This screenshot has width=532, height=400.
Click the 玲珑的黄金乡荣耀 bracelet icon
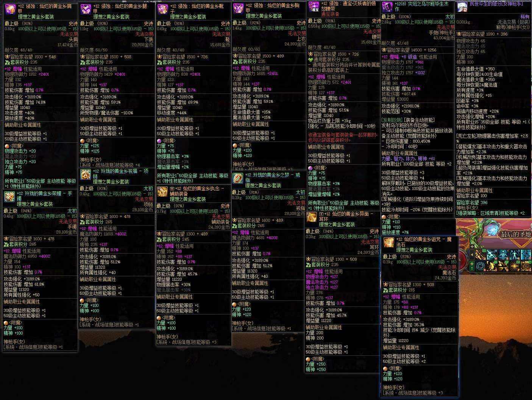tap(9, 196)
